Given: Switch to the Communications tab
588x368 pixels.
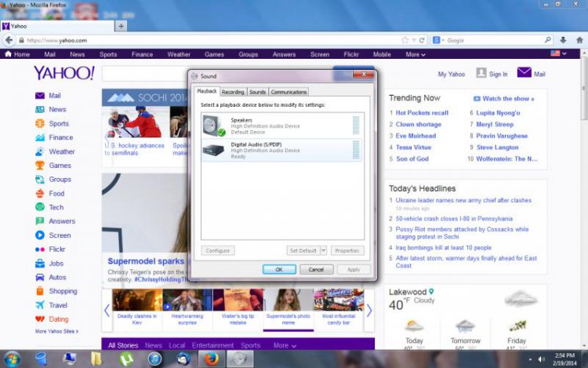Looking at the screenshot, I should 289,92.
